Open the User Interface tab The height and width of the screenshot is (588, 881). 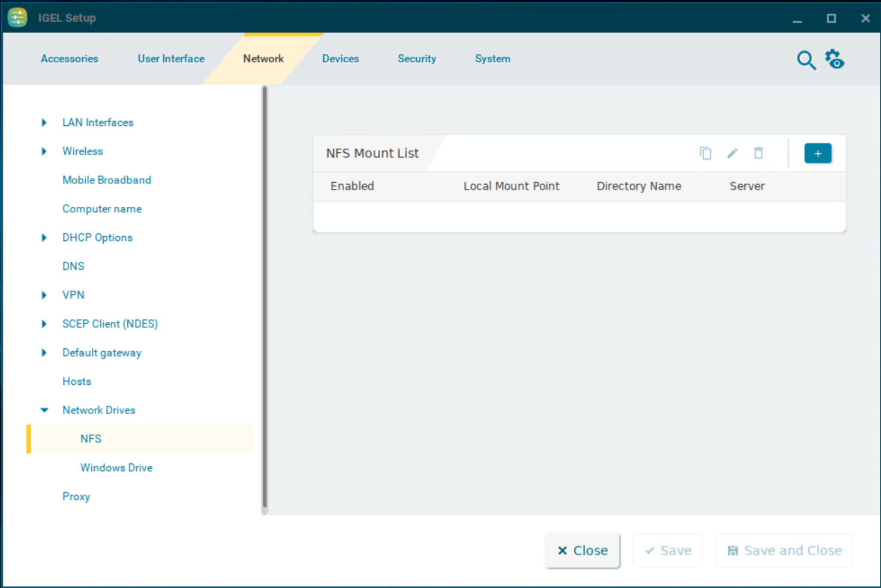click(171, 59)
